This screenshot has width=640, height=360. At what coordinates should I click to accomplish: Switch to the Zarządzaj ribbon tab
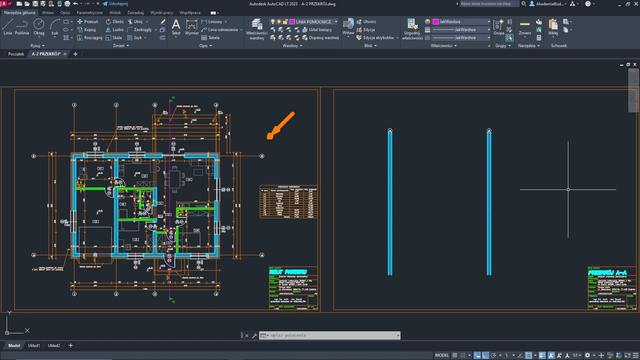[136, 13]
